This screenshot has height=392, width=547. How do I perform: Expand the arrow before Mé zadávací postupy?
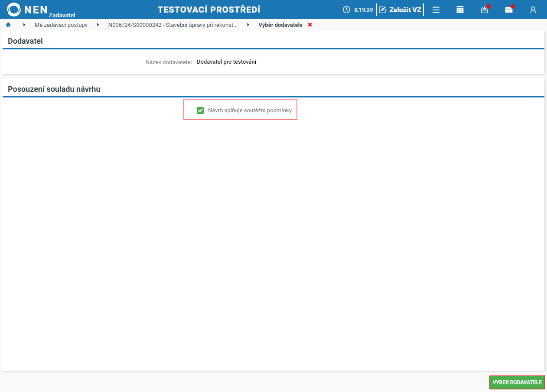click(24, 25)
